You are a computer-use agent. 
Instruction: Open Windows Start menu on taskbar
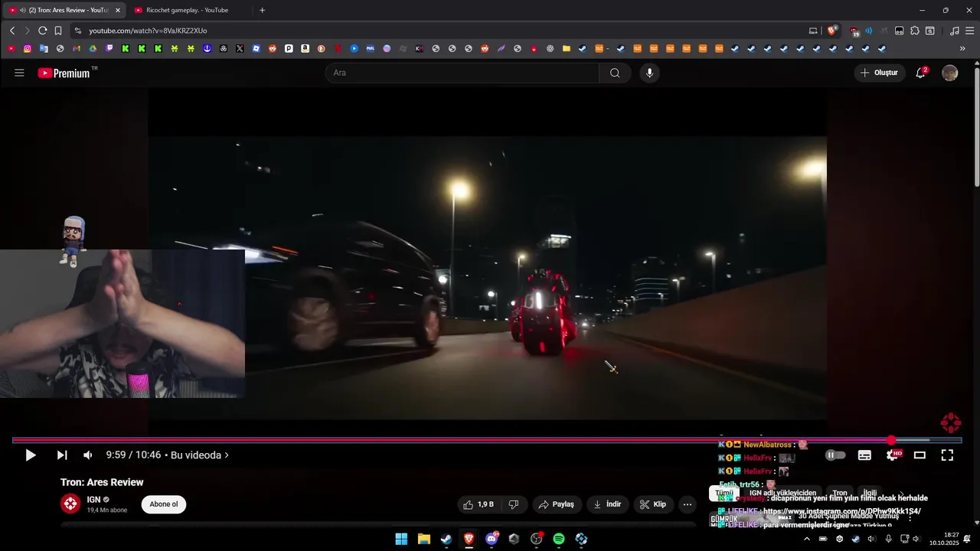(401, 539)
